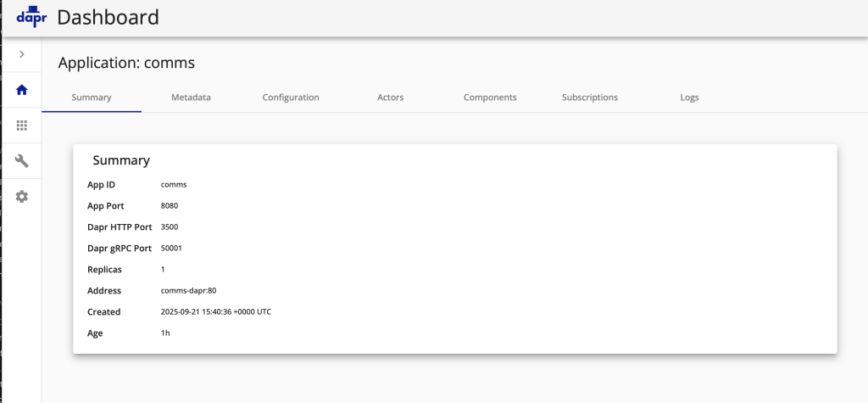Select the App Port value 8080
This screenshot has width=868, height=403.
point(170,205)
